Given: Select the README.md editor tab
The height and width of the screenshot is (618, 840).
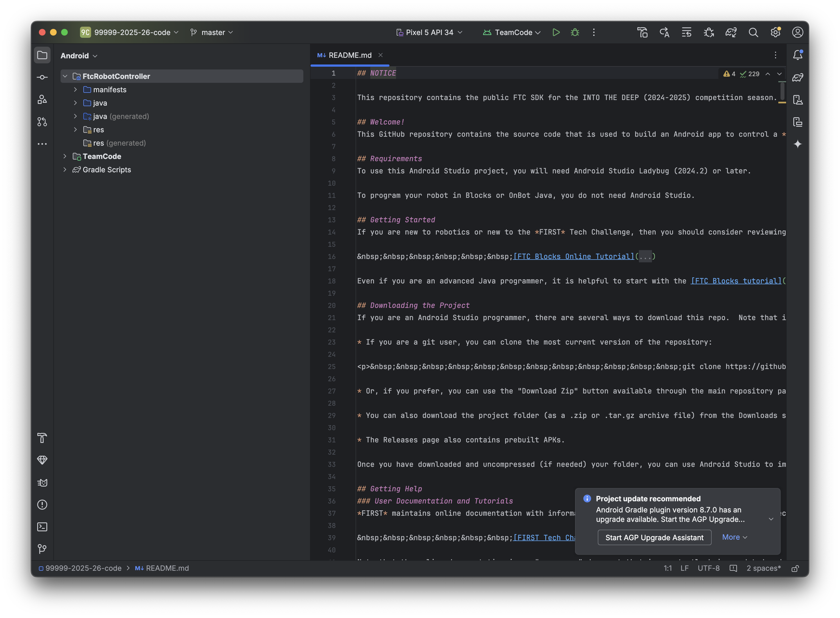Looking at the screenshot, I should [349, 55].
